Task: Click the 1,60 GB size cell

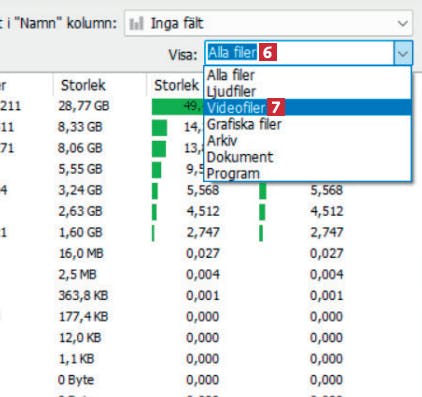Action: [x=80, y=232]
